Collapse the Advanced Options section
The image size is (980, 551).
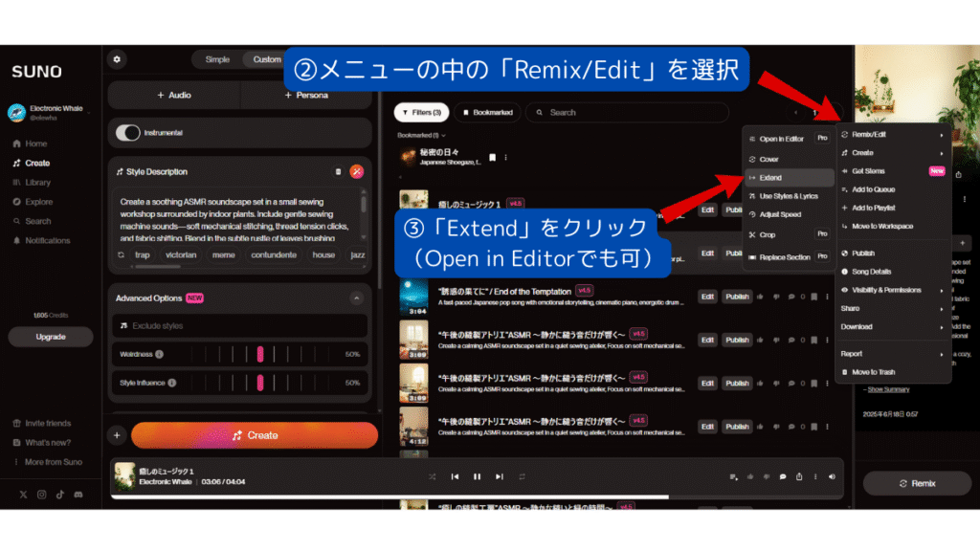[357, 298]
